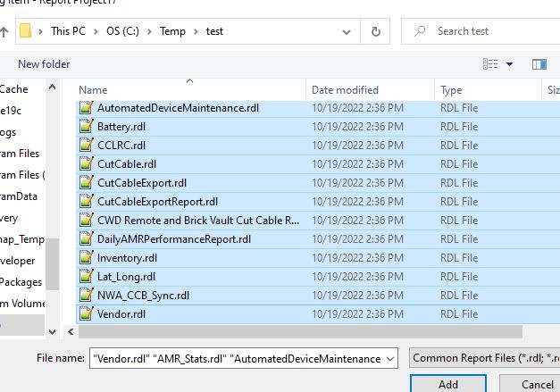This screenshot has height=392, width=560.
Task: Click the Inventory.rdl file icon
Action: point(86,257)
